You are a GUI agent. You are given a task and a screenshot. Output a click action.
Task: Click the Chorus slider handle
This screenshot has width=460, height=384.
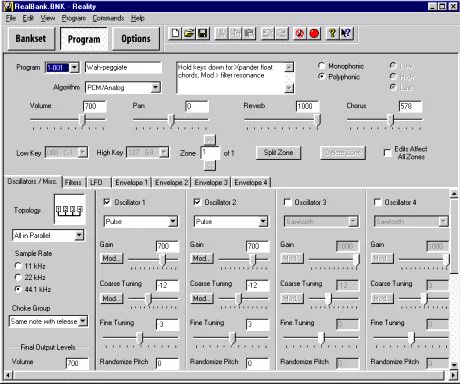click(x=391, y=120)
